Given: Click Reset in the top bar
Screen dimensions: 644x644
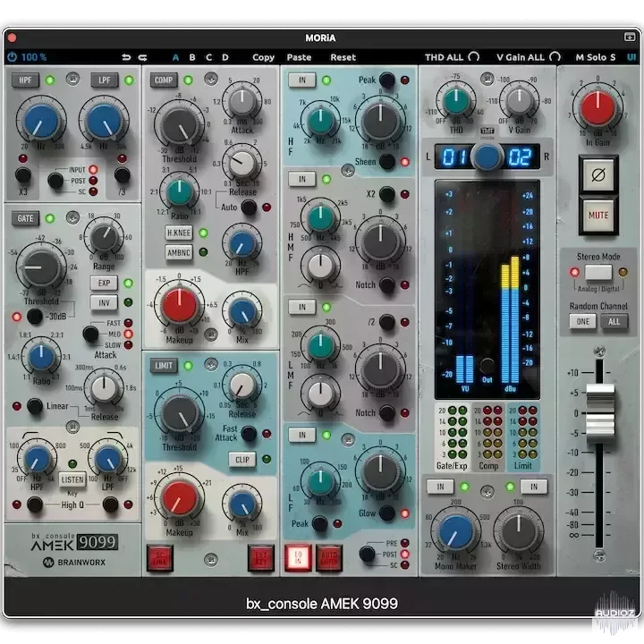Looking at the screenshot, I should pyautogui.click(x=343, y=57).
